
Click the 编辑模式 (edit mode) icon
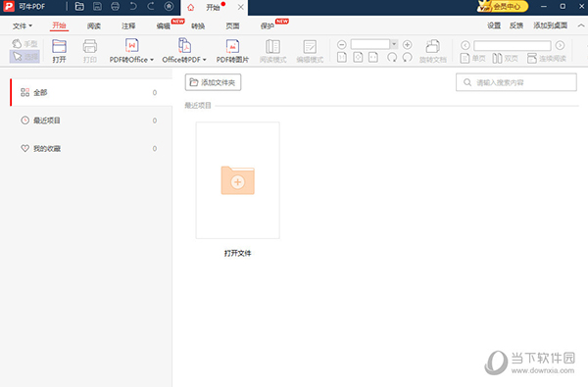click(310, 46)
